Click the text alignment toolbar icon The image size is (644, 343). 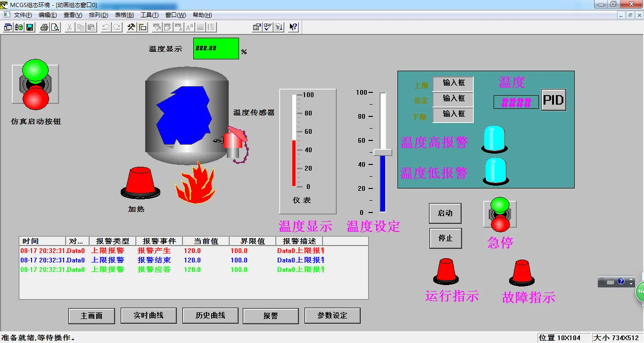(x=211, y=27)
